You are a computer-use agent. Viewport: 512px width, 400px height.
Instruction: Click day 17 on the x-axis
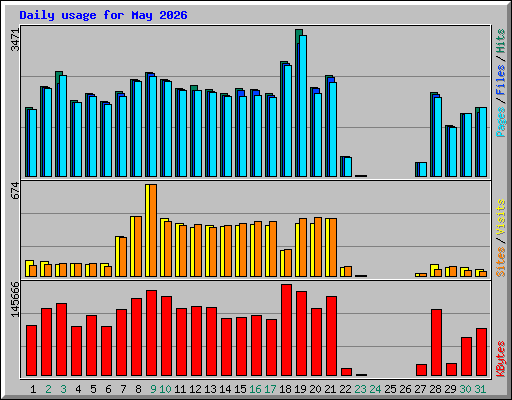tap(270, 389)
